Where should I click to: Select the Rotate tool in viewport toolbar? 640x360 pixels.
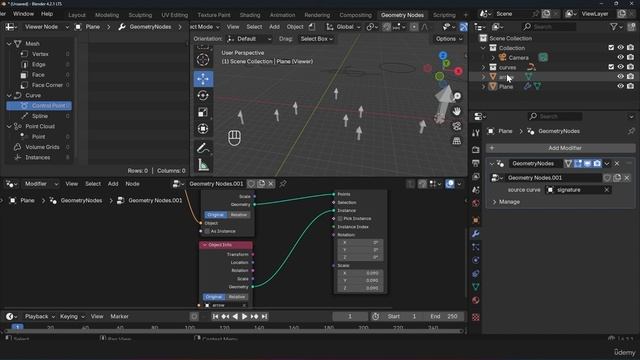click(203, 96)
